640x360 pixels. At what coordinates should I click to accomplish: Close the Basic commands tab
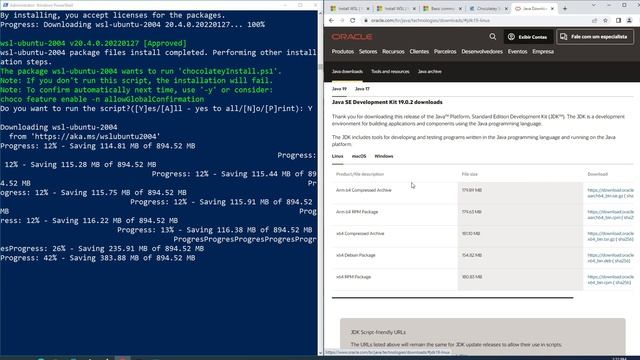click(460, 8)
